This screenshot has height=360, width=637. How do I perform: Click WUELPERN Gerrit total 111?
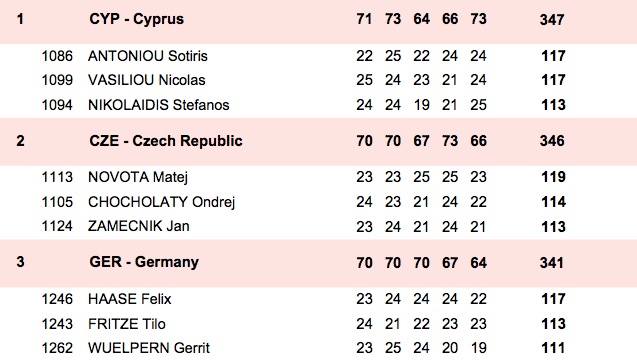point(553,348)
